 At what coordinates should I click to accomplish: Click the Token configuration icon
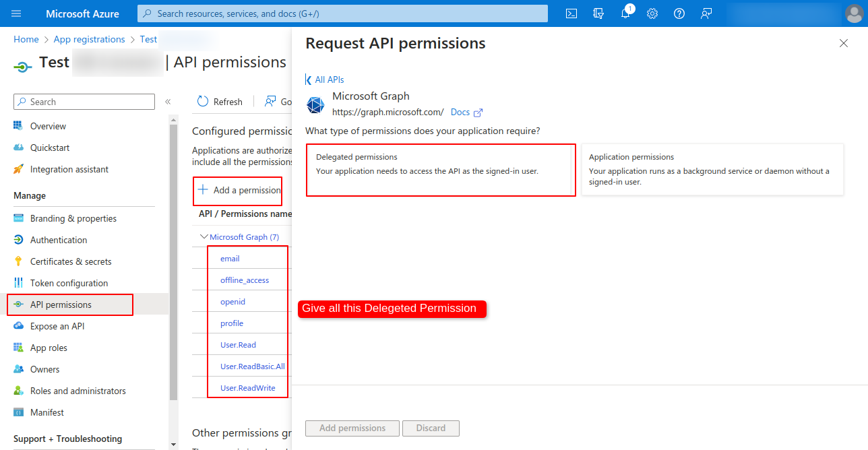pos(18,283)
